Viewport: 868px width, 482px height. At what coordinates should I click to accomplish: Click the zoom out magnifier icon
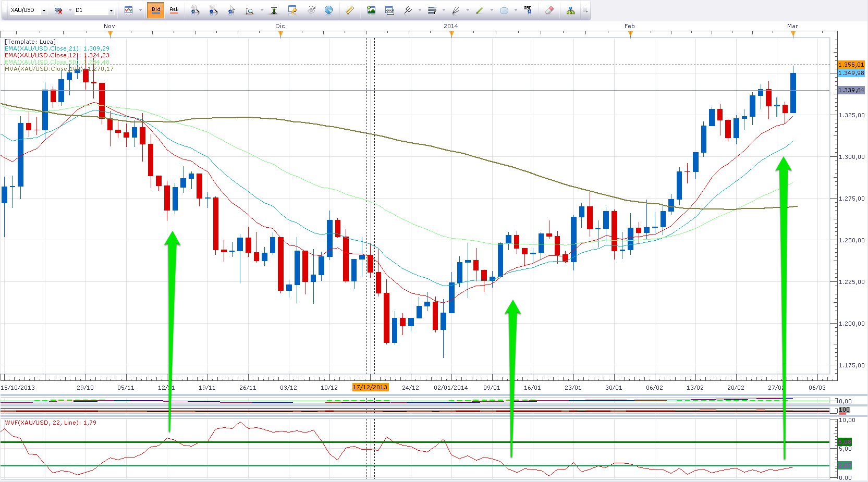[x=213, y=10]
